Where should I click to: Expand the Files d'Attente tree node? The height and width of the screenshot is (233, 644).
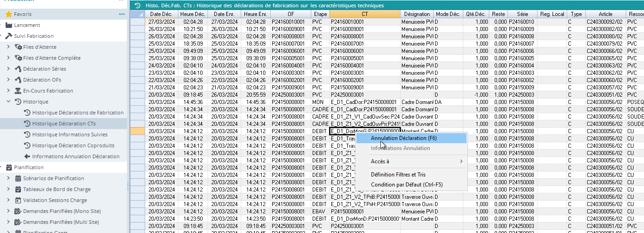[8, 47]
